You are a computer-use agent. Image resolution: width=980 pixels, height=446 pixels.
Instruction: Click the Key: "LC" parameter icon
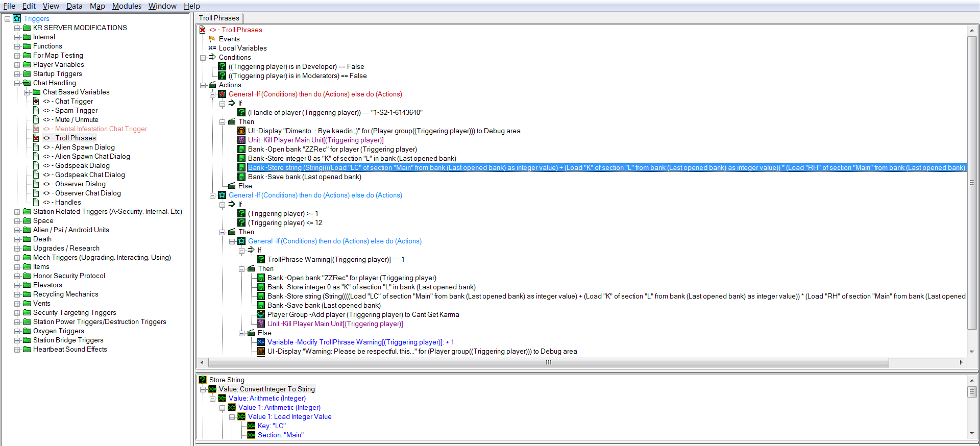point(251,426)
